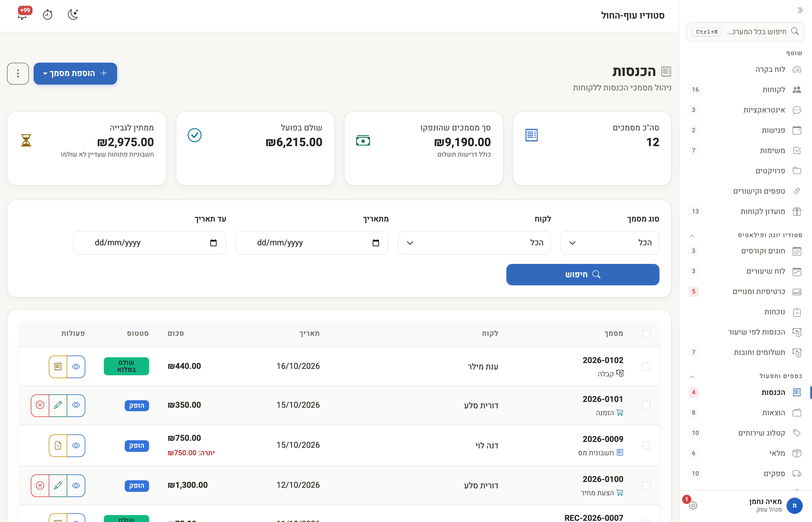Click the search field in the sidebar
The width and height of the screenshot is (812, 522).
(745, 32)
